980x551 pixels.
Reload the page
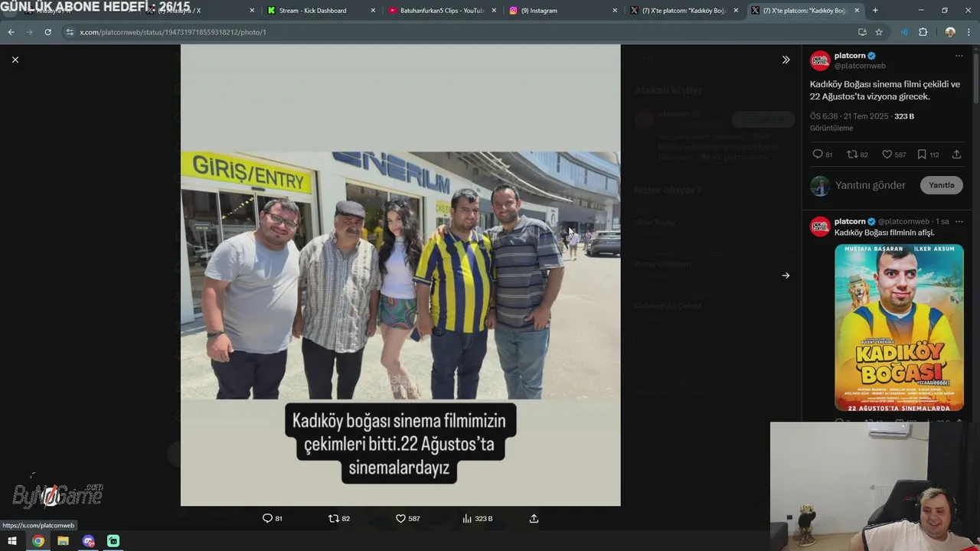click(47, 32)
